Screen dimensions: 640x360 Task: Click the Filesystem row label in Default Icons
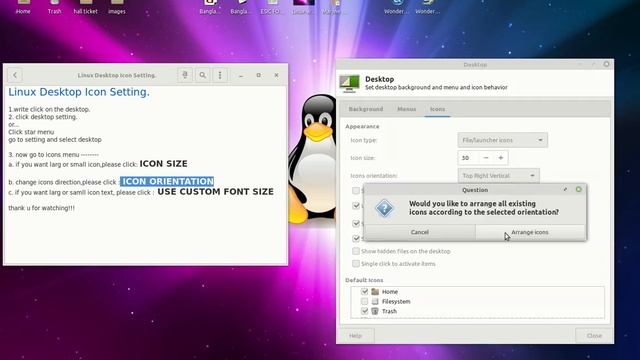pyautogui.click(x=396, y=302)
